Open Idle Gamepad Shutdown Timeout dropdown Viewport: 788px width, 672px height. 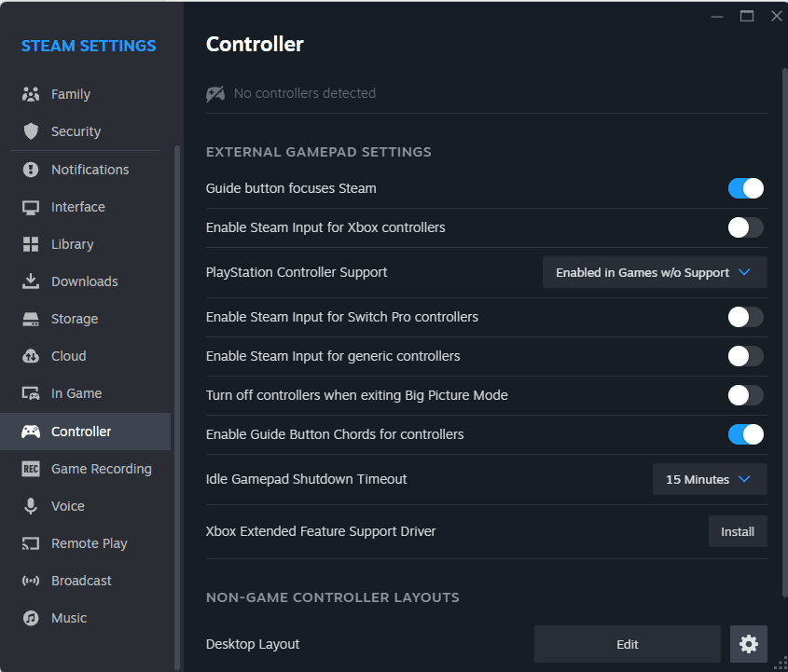[x=710, y=479]
